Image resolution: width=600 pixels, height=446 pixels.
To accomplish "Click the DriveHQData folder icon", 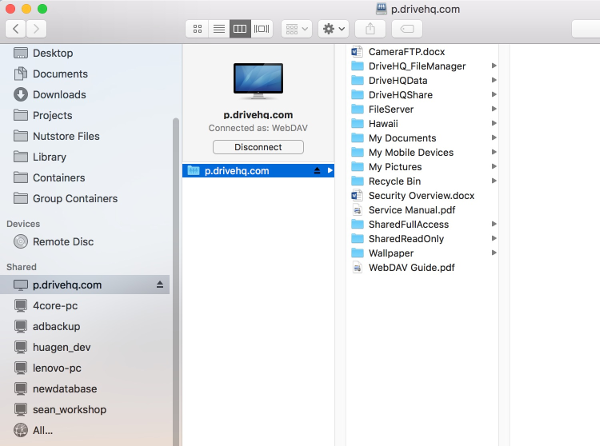I will coord(357,80).
